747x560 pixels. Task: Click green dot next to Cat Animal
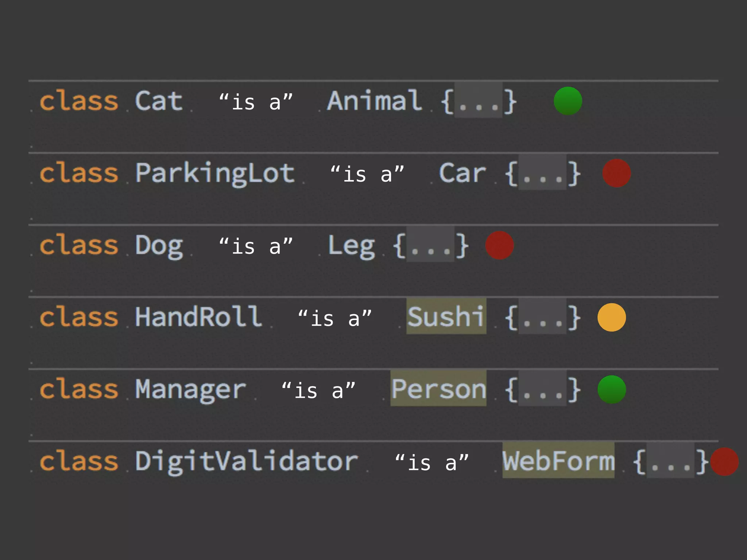point(568,101)
